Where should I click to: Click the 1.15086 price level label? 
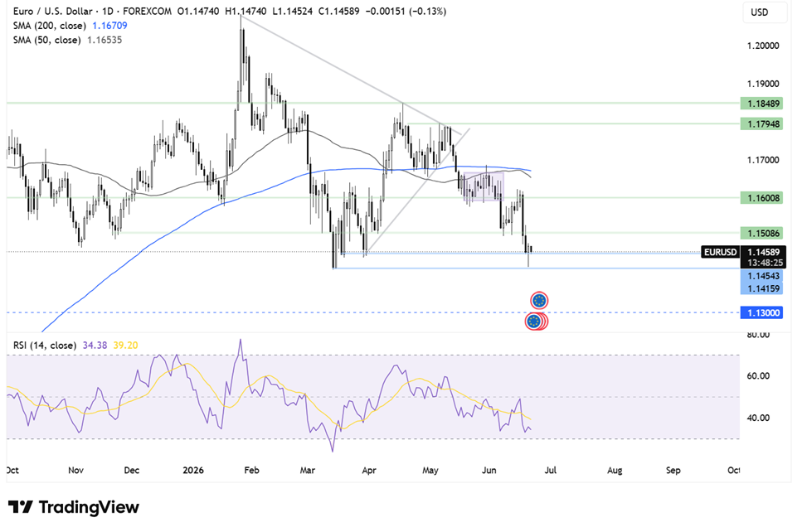click(761, 234)
